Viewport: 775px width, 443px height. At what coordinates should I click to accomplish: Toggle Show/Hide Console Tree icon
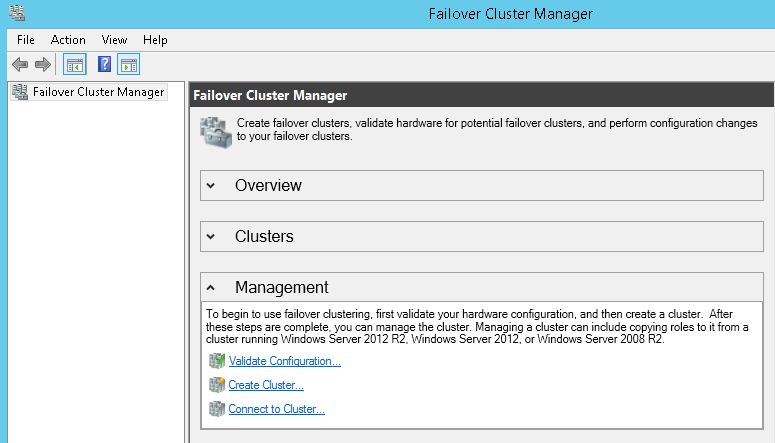75,64
